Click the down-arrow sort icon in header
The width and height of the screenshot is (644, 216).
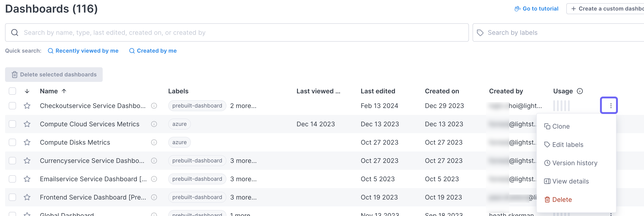(27, 91)
